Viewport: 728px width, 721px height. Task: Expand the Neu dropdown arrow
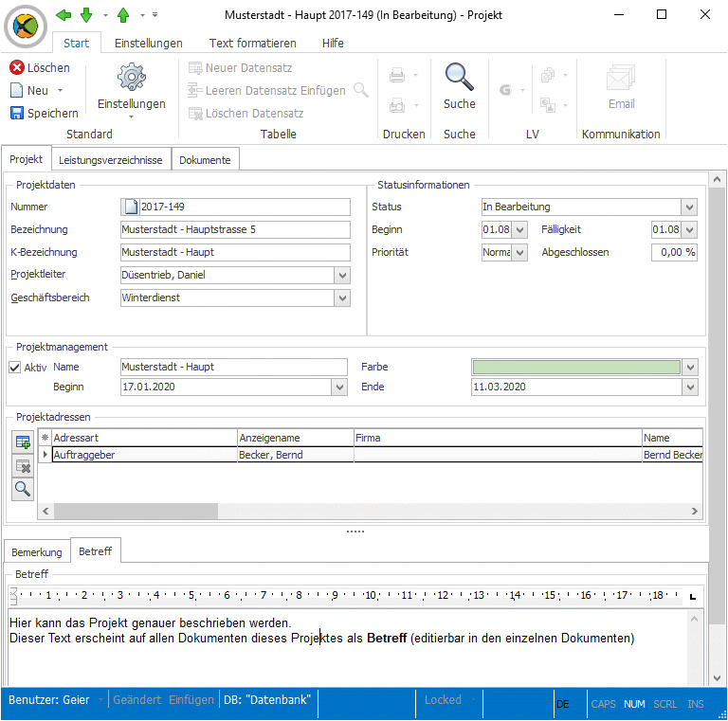coord(60,90)
